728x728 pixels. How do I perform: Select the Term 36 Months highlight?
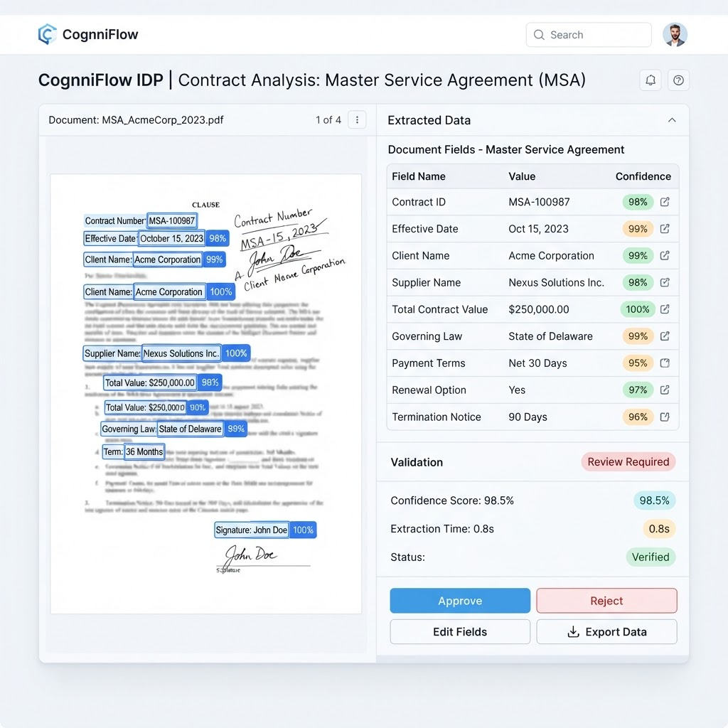pos(134,451)
